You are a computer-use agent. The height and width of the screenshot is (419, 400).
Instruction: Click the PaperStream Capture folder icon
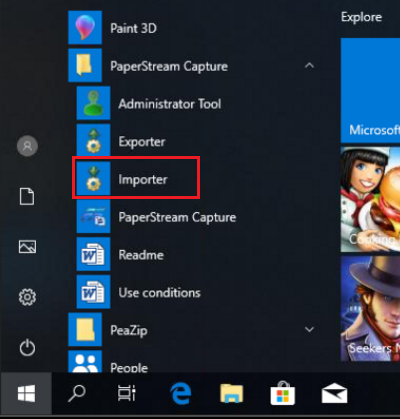pos(85,65)
